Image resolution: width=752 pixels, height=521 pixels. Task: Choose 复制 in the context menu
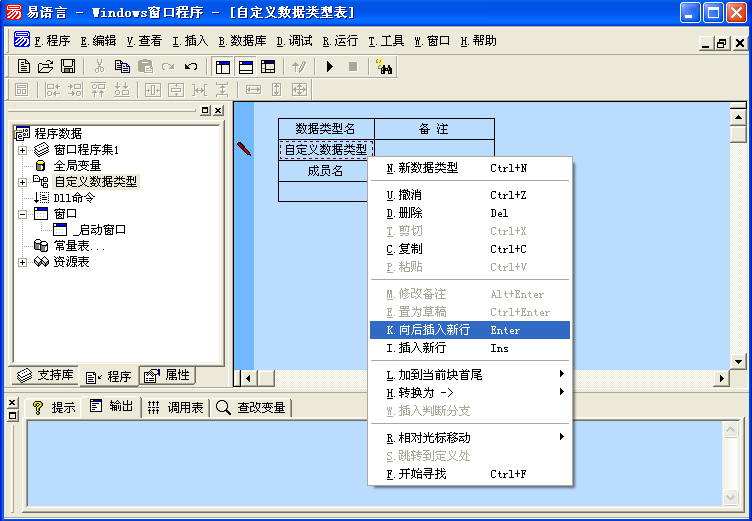point(470,249)
